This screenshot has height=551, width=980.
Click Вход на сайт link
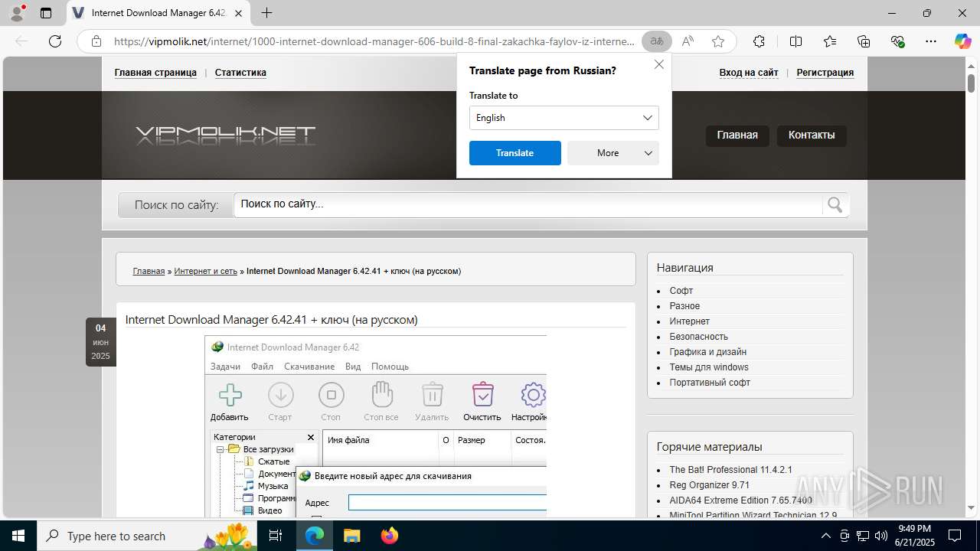click(749, 73)
